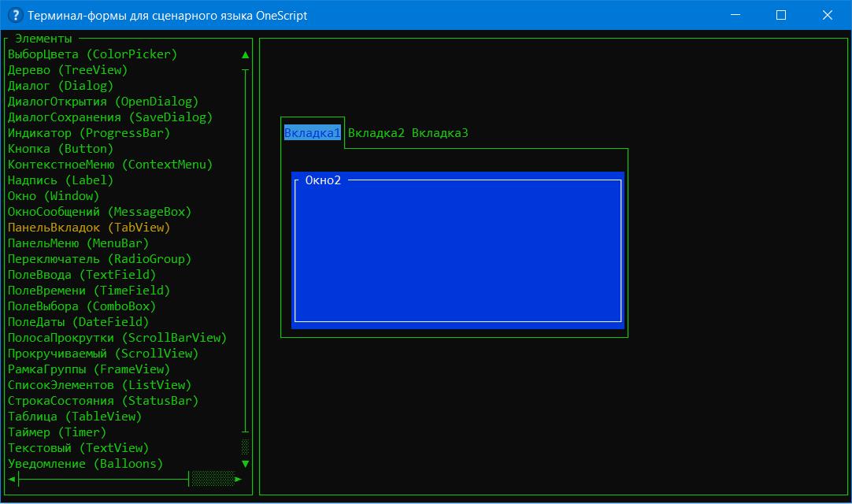Select ПанельМеню (MenuBar) in the list
The width and height of the screenshot is (852, 504).
coord(78,243)
